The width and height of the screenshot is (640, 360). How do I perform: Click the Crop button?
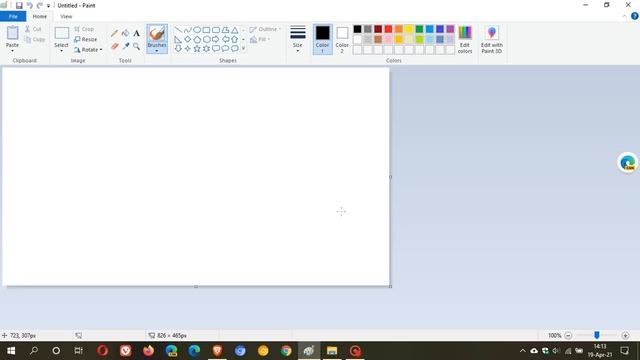tap(84, 29)
